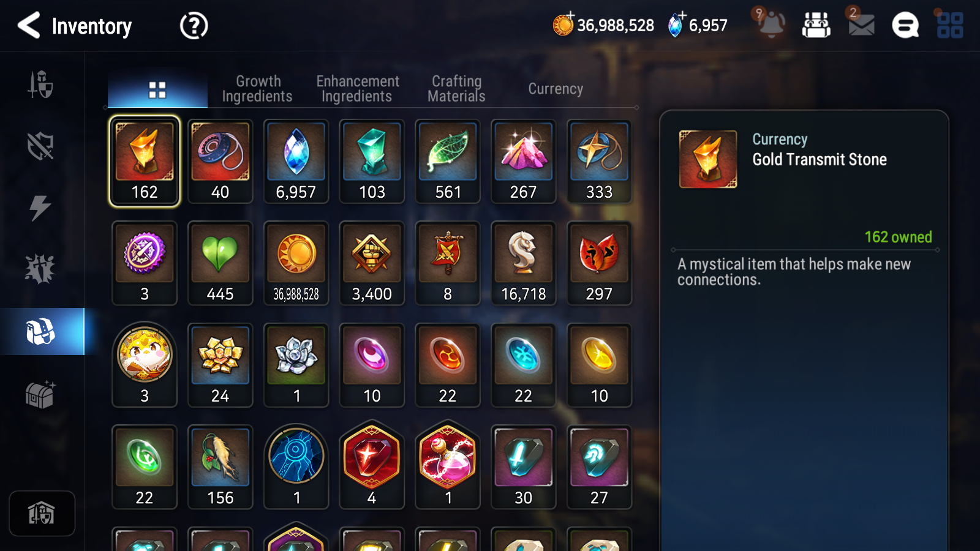This screenshot has width=980, height=551.
Task: Switch to the Currency tab
Action: (556, 89)
